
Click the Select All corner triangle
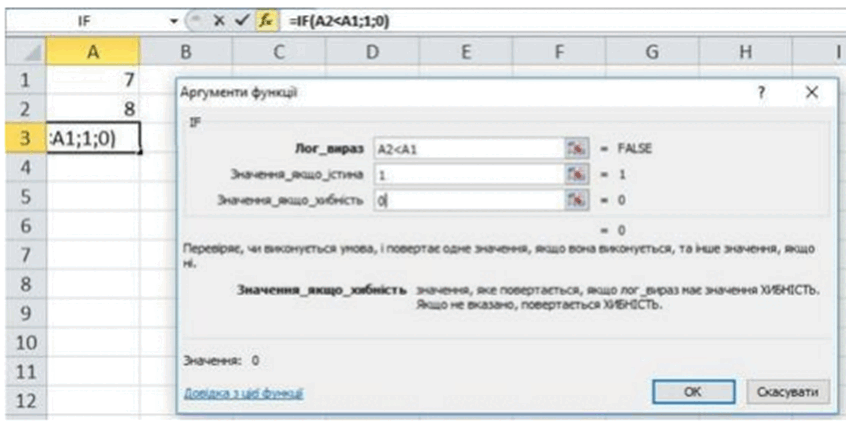pyautogui.click(x=25, y=52)
